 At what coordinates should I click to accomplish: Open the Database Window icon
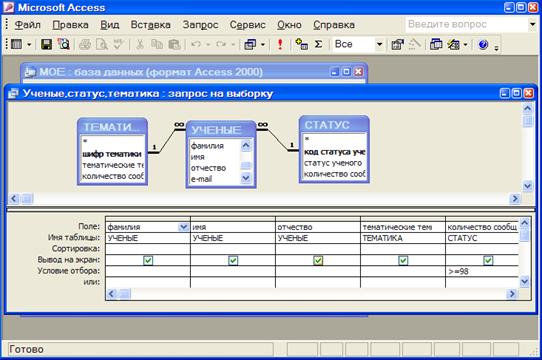click(x=436, y=44)
